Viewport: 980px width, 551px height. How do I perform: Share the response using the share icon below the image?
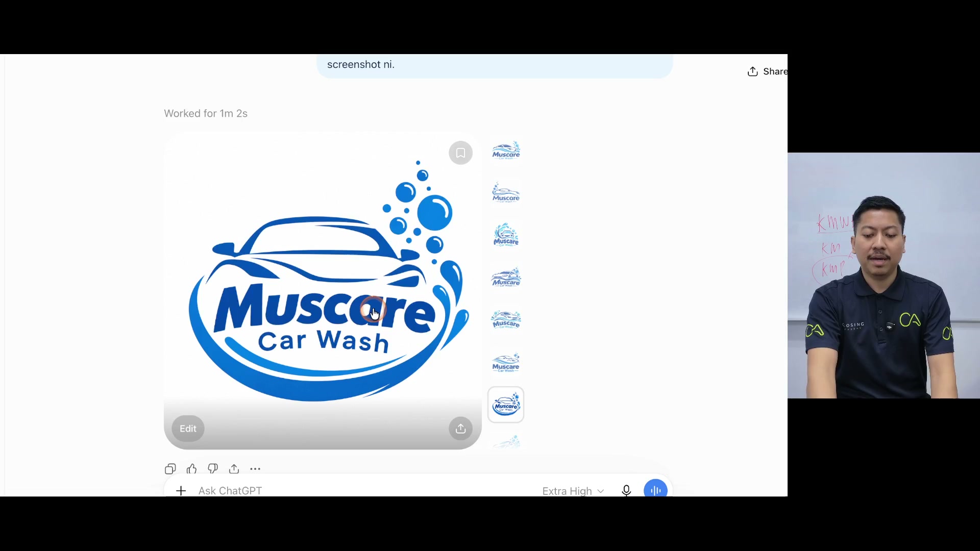tap(234, 469)
